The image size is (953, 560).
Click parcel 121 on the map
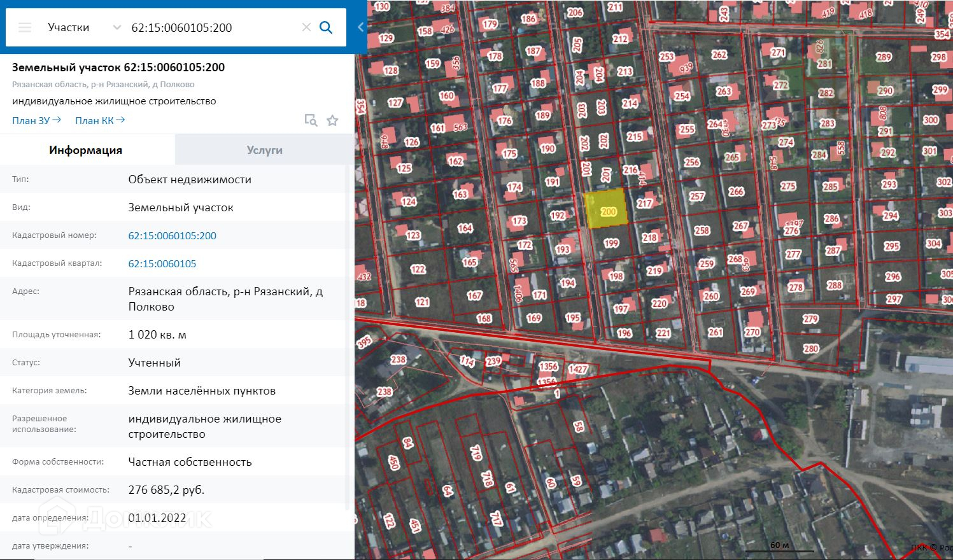[x=422, y=302]
